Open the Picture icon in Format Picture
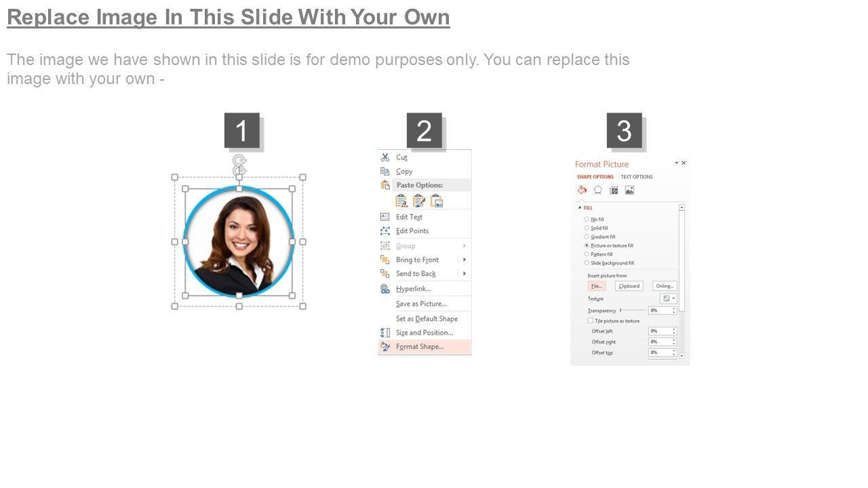Viewport: 868px width, 488px height. pos(629,190)
